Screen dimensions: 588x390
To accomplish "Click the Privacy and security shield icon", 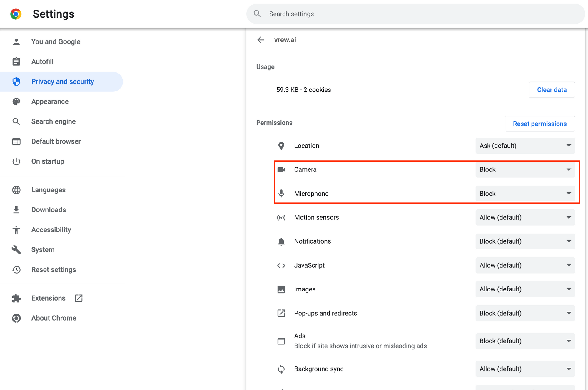I will (16, 81).
